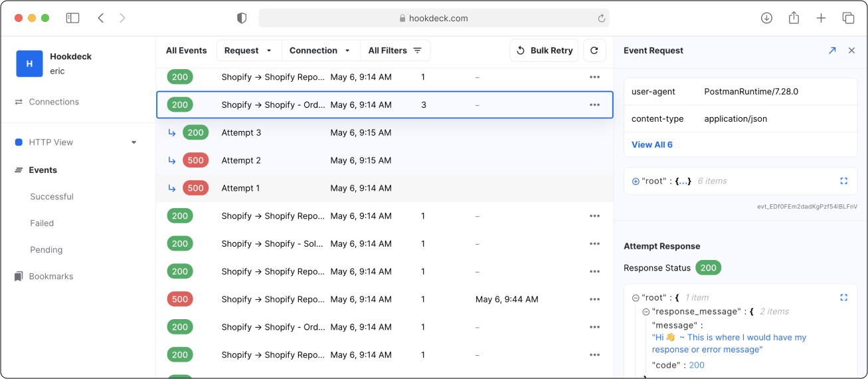
Task: Click the Attempt 3 arrow icon
Action: (172, 133)
